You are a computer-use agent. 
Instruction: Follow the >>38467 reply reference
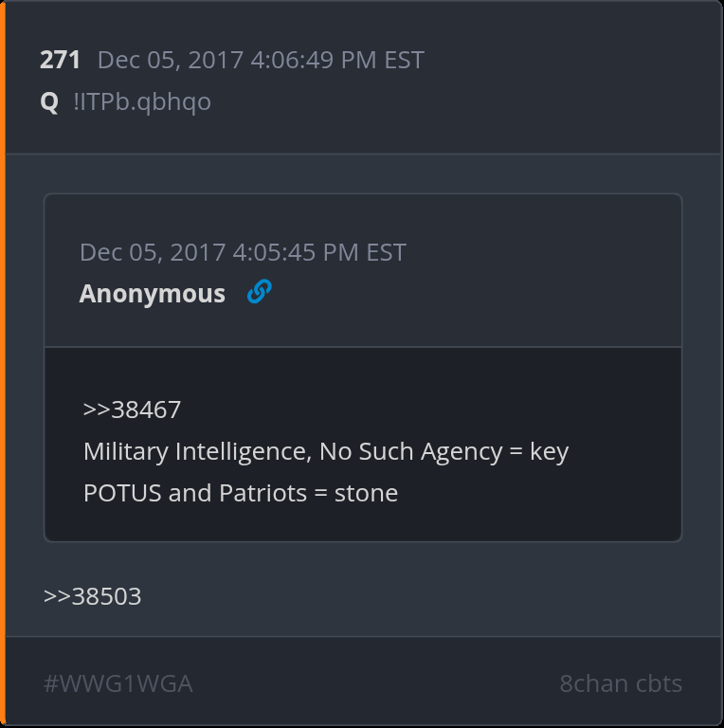(132, 409)
